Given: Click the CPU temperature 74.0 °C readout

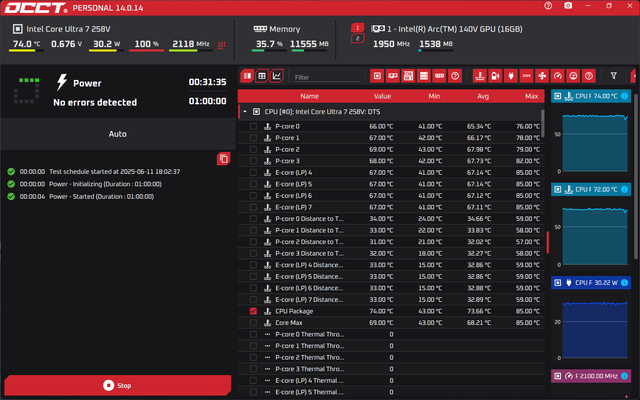Looking at the screenshot, I should pos(27,44).
